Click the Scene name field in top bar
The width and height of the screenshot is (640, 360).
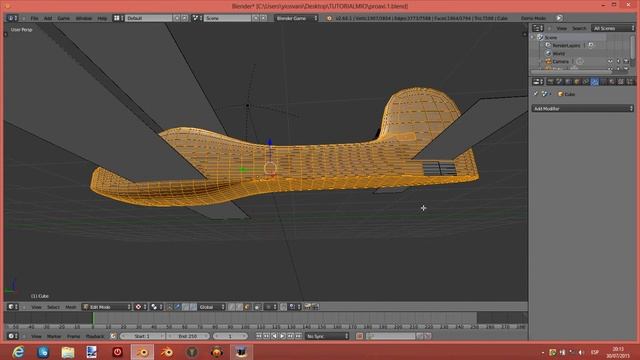(x=227, y=18)
